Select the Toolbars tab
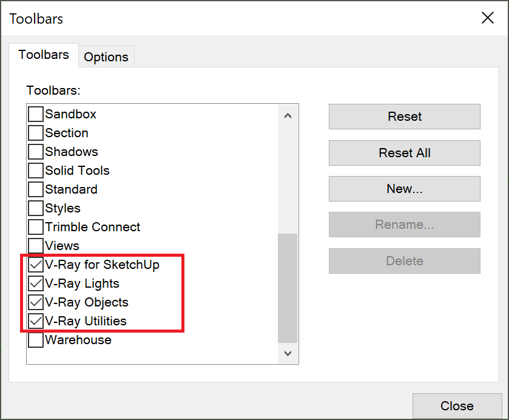Image resolution: width=509 pixels, height=420 pixels. tap(44, 55)
